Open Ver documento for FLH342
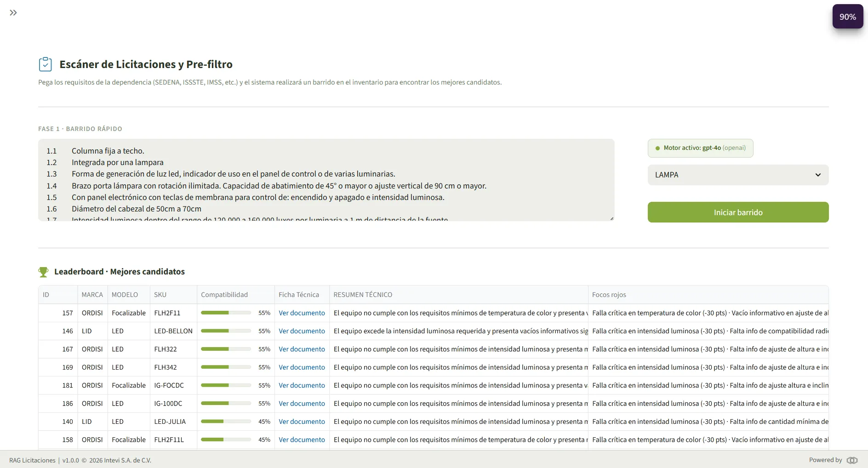 [302, 367]
